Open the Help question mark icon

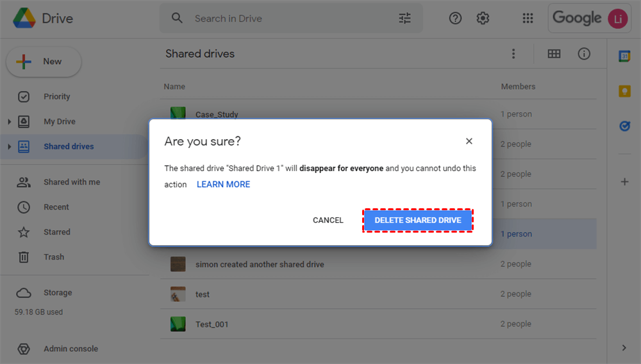pos(455,19)
